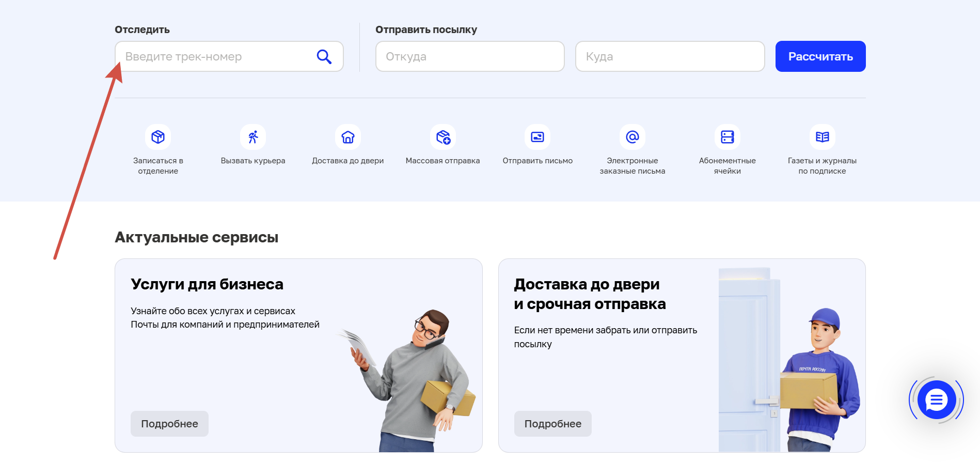This screenshot has height=462, width=980.
Task: Select the Электронные заказные письма @ icon
Action: pyautogui.click(x=633, y=137)
